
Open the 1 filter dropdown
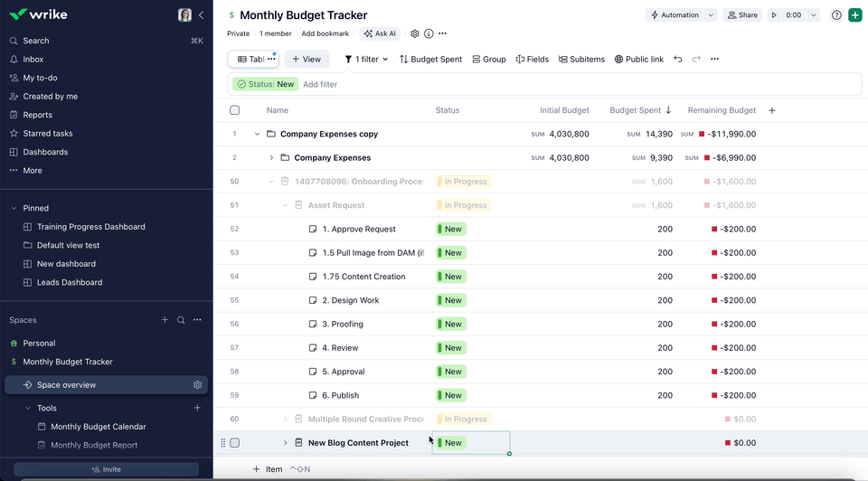(x=366, y=60)
